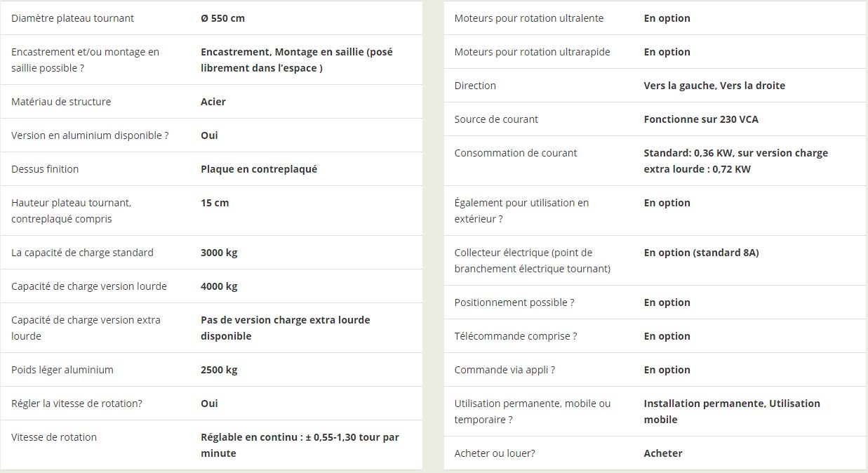Click the "Diamètre plateau tournant" label
The height and width of the screenshot is (473, 868).
click(x=72, y=18)
